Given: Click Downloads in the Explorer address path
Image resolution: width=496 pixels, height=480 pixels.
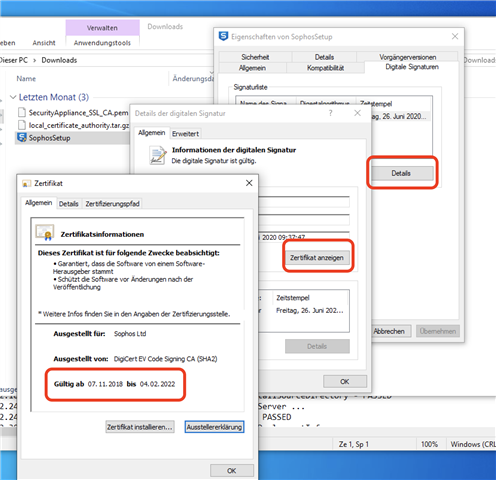Looking at the screenshot, I should point(59,60).
